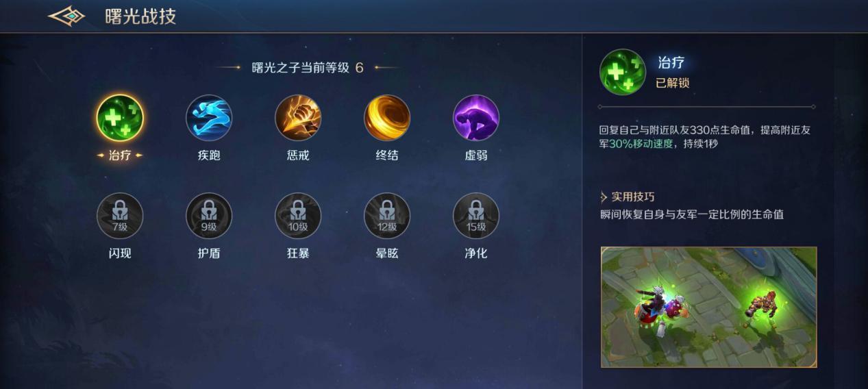Click the 实用技巧 tips header
Image resolution: width=868 pixels, height=389 pixels.
(x=627, y=197)
